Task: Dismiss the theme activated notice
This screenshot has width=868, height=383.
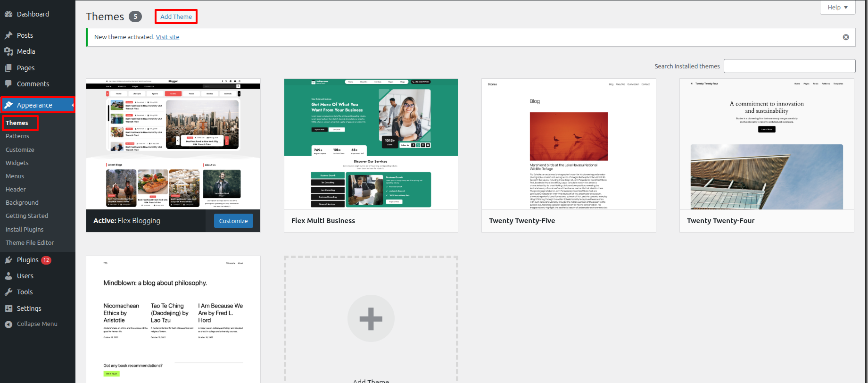Action: tap(846, 37)
